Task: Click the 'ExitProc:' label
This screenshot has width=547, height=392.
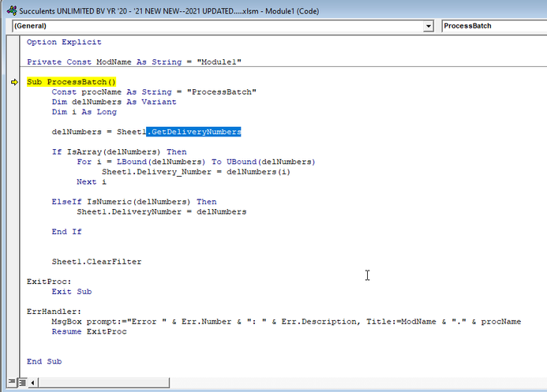Action: click(49, 282)
